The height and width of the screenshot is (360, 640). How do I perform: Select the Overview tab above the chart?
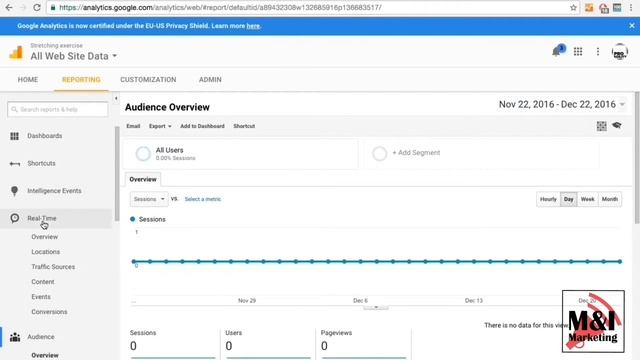(143, 179)
